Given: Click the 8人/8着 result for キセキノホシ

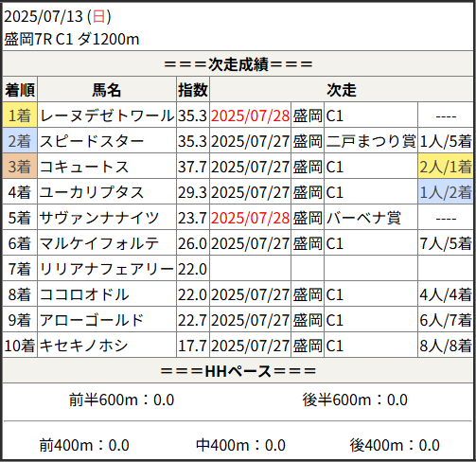Looking at the screenshot, I should pos(446,346).
